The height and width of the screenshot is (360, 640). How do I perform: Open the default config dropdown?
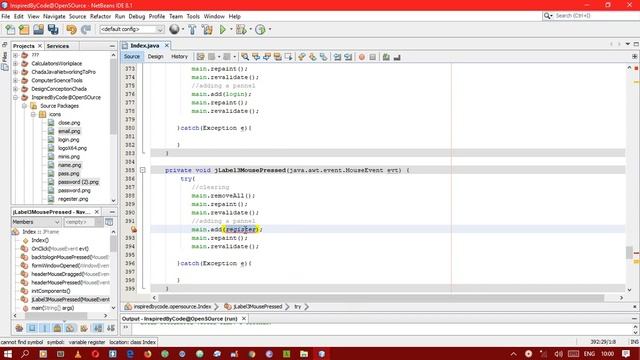131,29
